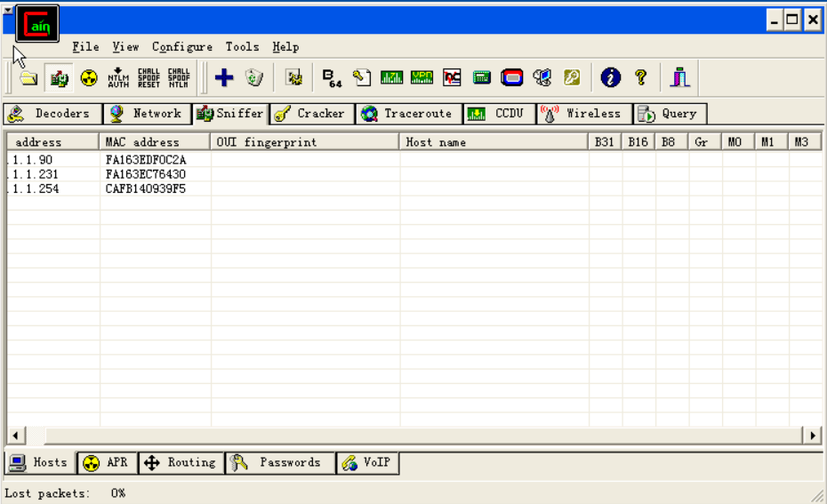Click the blue plus Add to list icon
This screenshot has width=827, height=504.
pyautogui.click(x=224, y=77)
